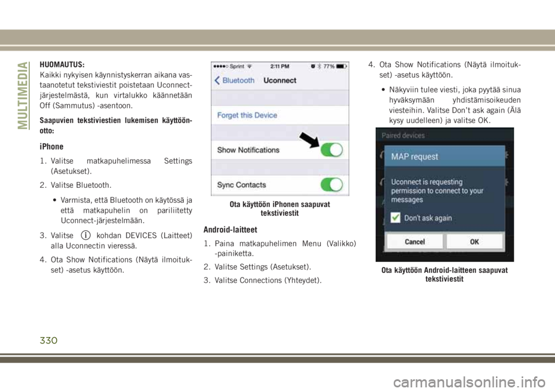This screenshot has width=555, height=392.
Task: Click the Android-laitteet heading
Action: tap(231, 230)
